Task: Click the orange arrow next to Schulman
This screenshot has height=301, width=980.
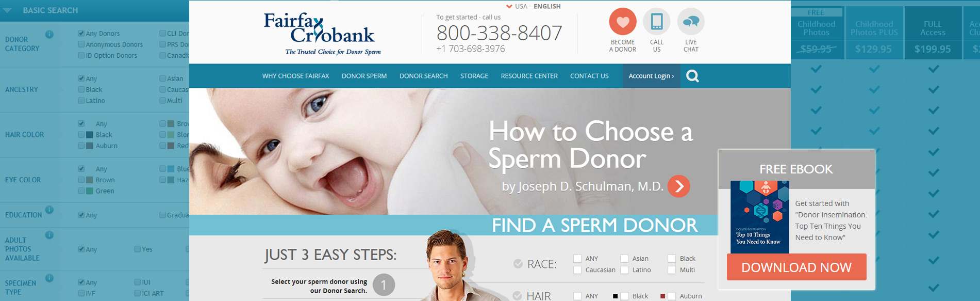Action: pyautogui.click(x=679, y=186)
